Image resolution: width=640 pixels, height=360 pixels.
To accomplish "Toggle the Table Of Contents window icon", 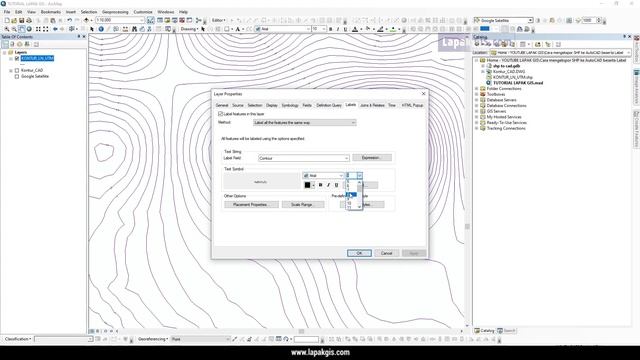I will [x=160, y=20].
